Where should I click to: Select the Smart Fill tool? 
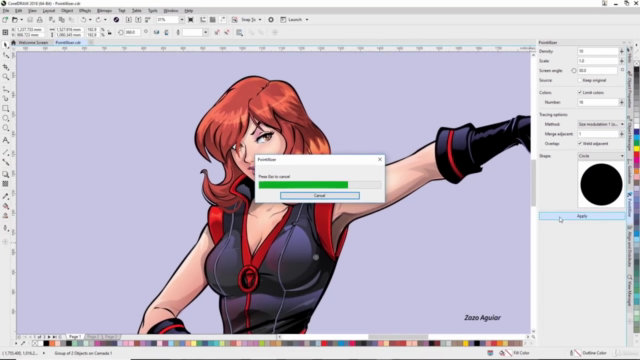coord(5,216)
